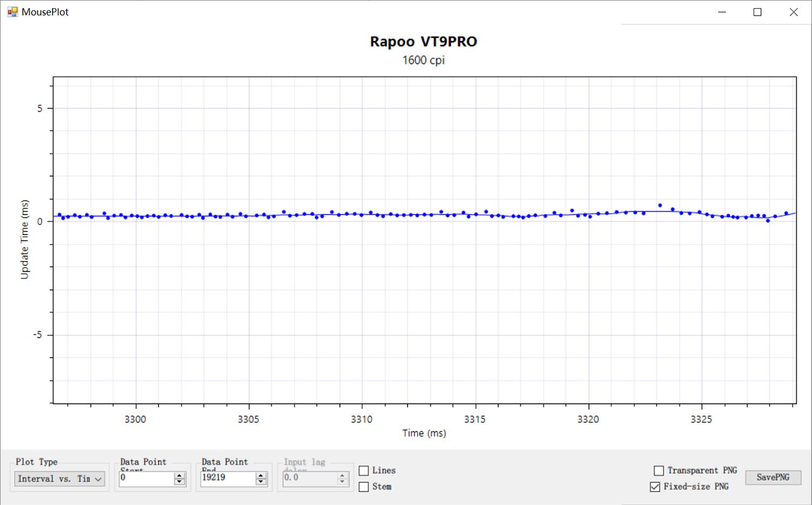The height and width of the screenshot is (505, 812).
Task: Increment Data Point Start with up arrow
Action: click(x=180, y=475)
